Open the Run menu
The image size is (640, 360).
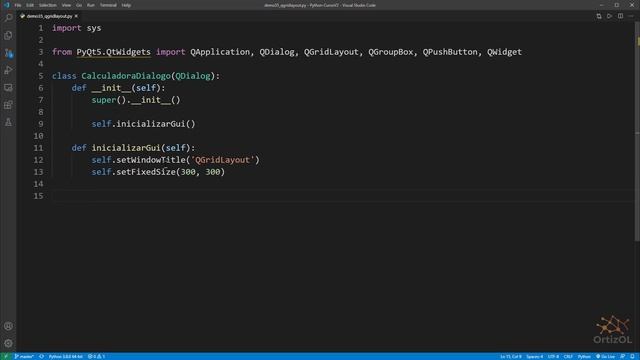pos(91,5)
